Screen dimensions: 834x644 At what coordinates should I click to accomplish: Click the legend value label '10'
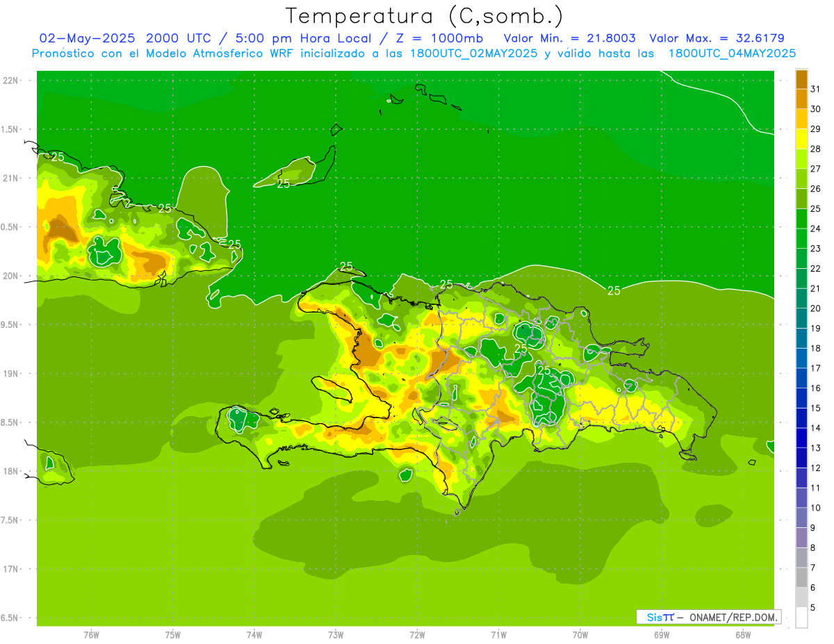tap(816, 508)
